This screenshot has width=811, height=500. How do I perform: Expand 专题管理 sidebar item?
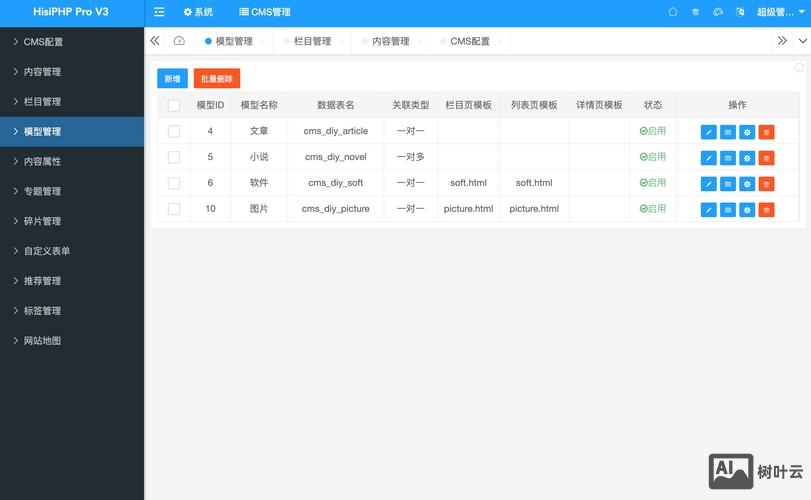click(72, 191)
